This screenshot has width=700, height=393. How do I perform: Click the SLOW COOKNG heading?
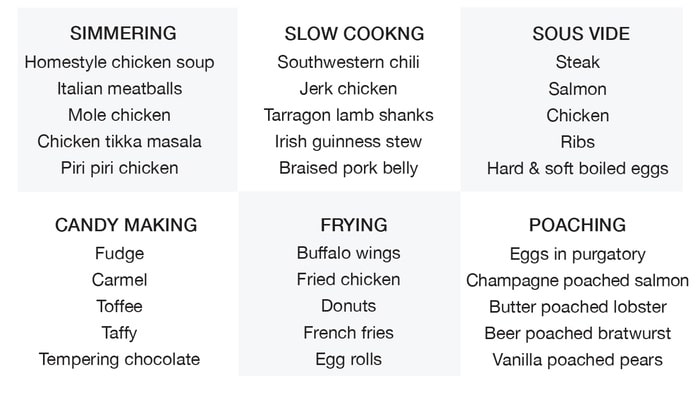(x=354, y=34)
